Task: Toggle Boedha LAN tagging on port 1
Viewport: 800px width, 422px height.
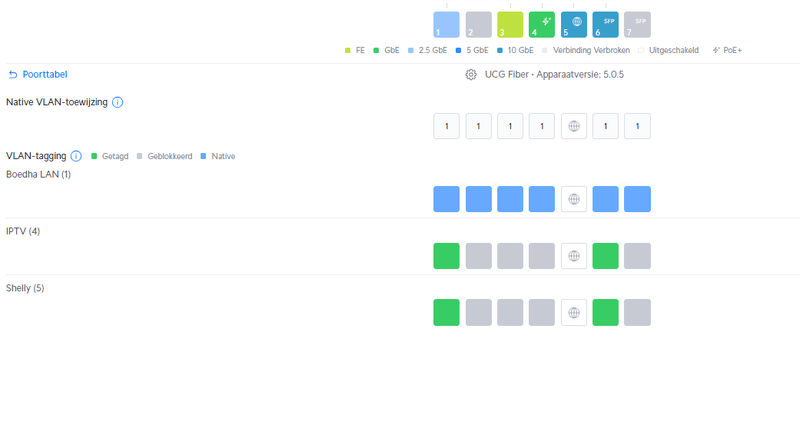Action: 446,199
